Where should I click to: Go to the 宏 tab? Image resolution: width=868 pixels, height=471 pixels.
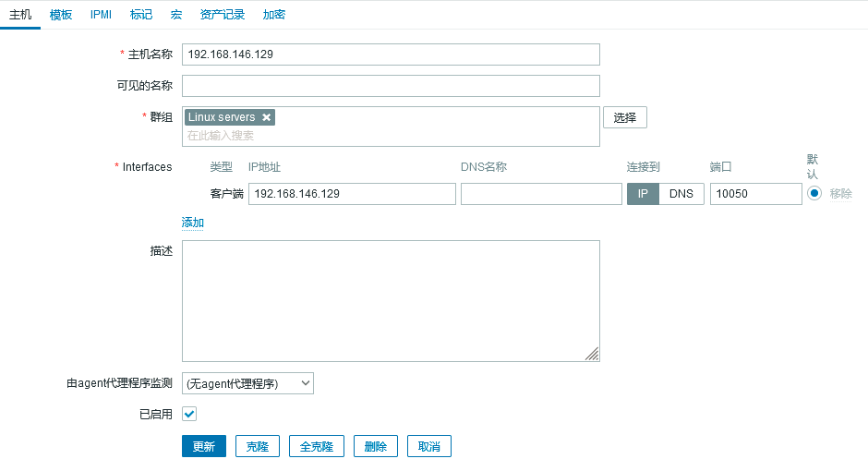pos(176,15)
